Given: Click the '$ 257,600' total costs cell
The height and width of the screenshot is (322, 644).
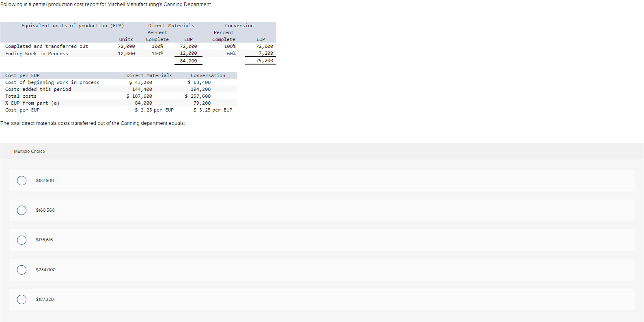Looking at the screenshot, I should 198,96.
